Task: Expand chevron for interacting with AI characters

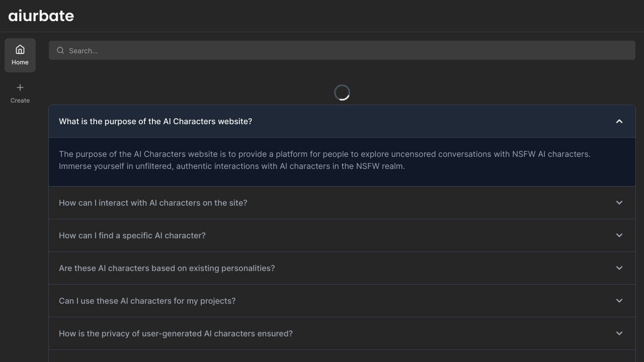Action: 619,203
